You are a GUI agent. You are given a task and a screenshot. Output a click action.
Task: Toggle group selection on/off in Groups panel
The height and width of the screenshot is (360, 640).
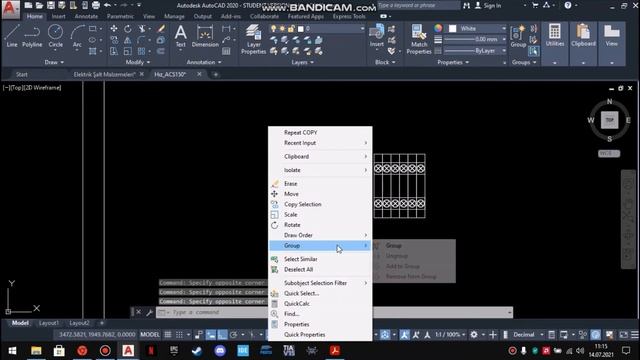tap(533, 51)
